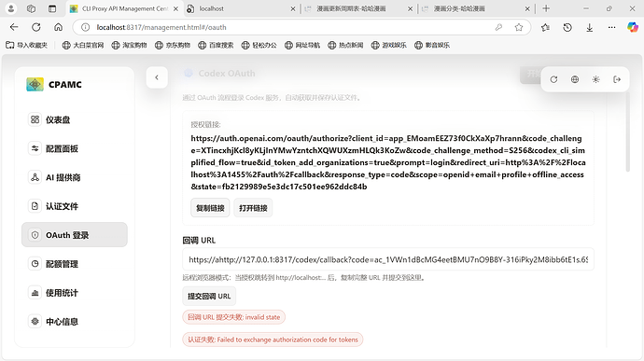The image size is (644, 361).
Task: Click the Codex OAuth heading
Action: (x=227, y=73)
